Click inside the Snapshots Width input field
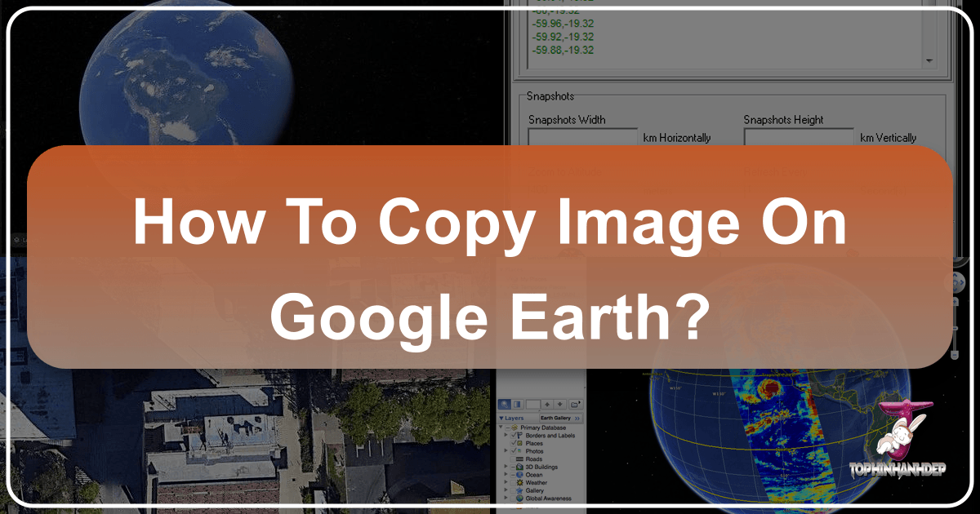Image resolution: width=980 pixels, height=514 pixels. [582, 137]
